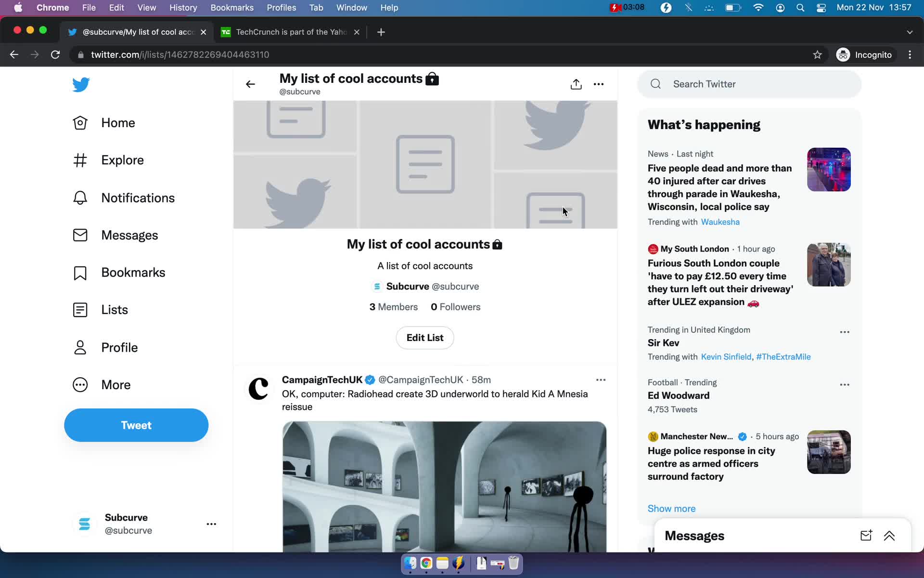Click the three-dot more options icon
The image size is (924, 578).
[x=599, y=84]
